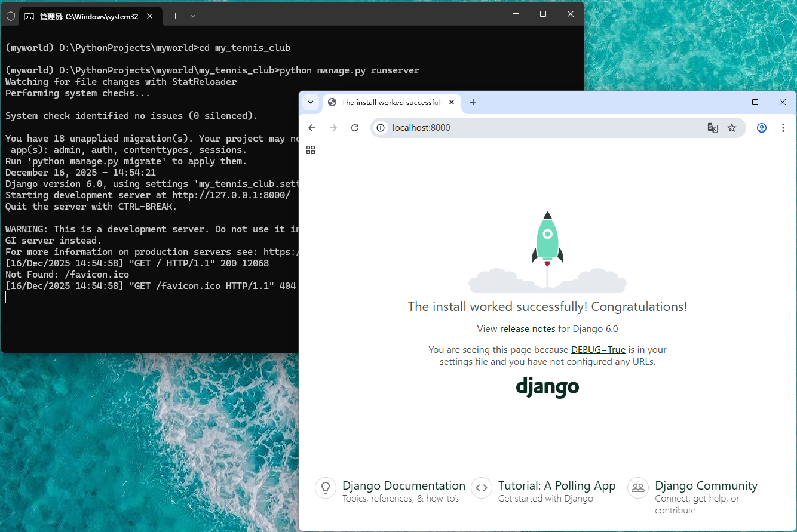797x532 pixels.
Task: Click the Django Documentation lightbulb icon
Action: click(x=326, y=488)
